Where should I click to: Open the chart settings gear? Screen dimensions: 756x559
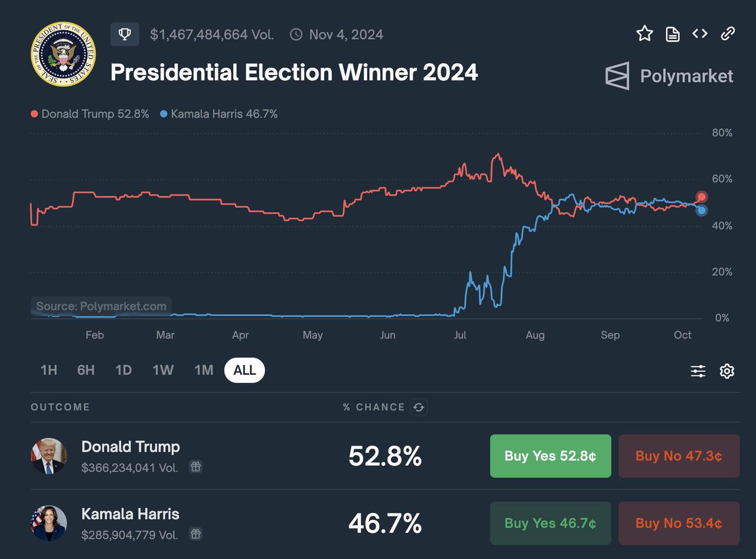[x=726, y=371]
